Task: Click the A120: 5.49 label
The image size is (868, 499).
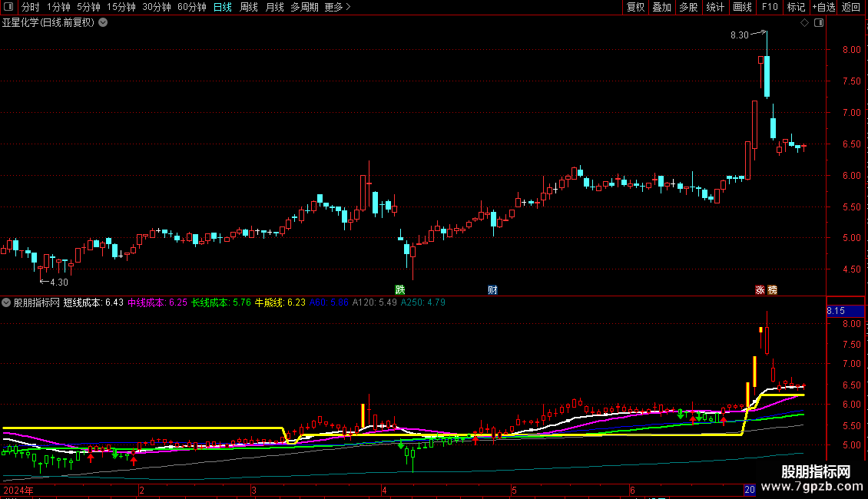Action: pos(375,302)
